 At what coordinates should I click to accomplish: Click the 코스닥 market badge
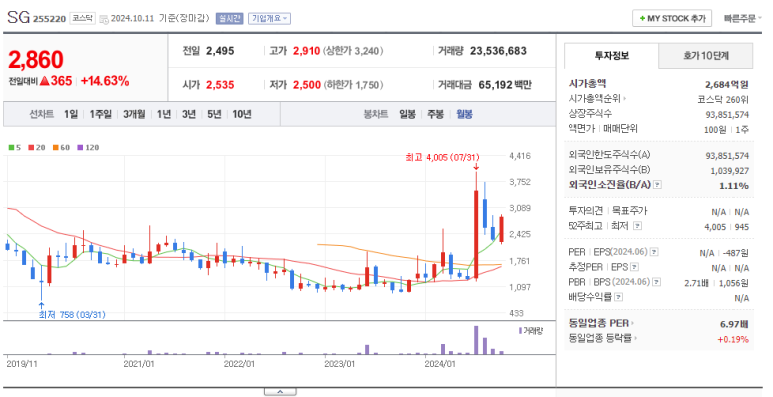[82, 18]
